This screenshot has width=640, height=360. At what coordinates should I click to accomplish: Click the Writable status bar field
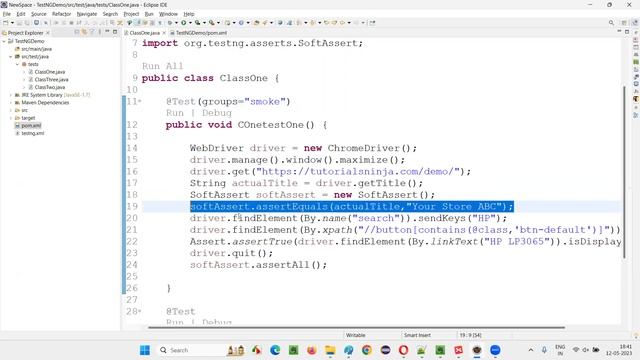pos(356,335)
